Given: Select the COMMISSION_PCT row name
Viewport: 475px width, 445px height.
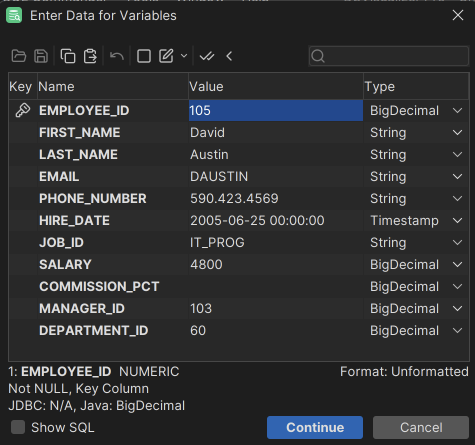Looking at the screenshot, I should (x=99, y=286).
